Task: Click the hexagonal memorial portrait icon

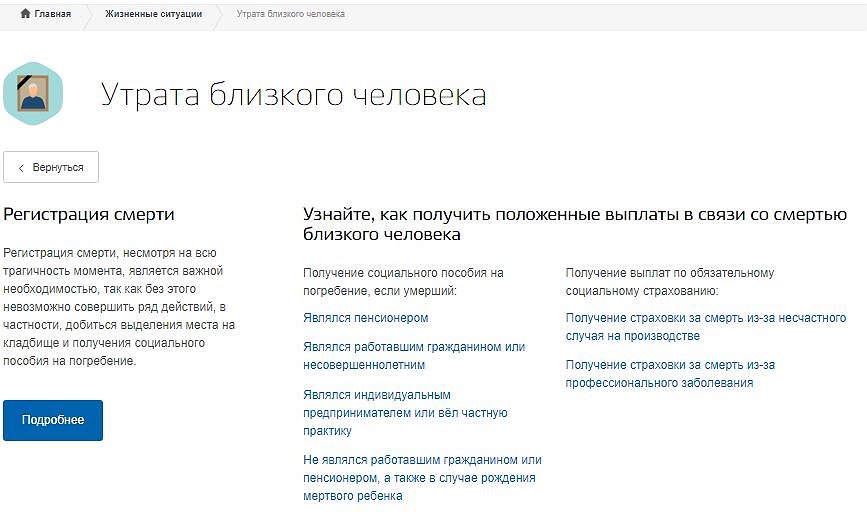Action: pyautogui.click(x=33, y=94)
